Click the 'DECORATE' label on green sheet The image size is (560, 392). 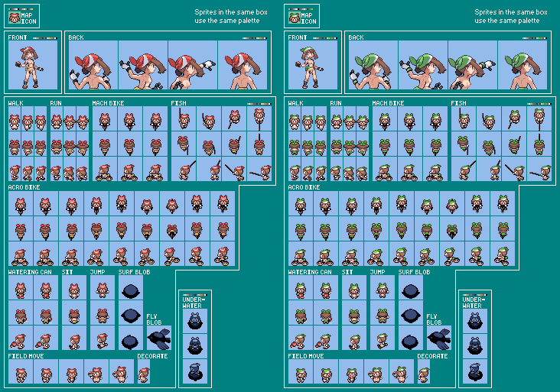[432, 356]
